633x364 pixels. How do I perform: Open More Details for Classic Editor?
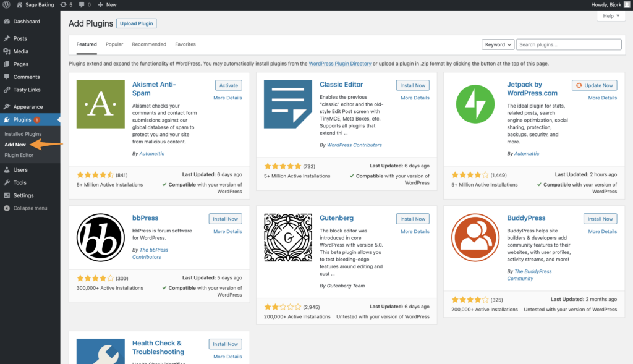pos(415,98)
